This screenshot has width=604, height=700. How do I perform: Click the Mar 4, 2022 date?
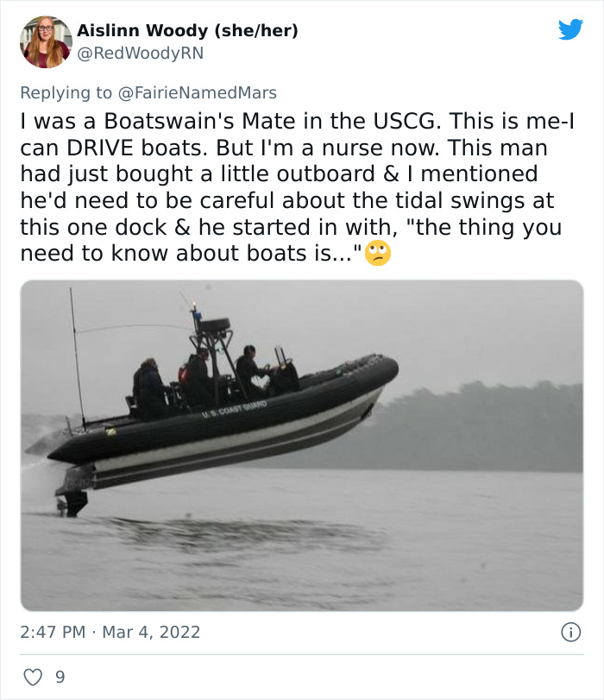151,632
